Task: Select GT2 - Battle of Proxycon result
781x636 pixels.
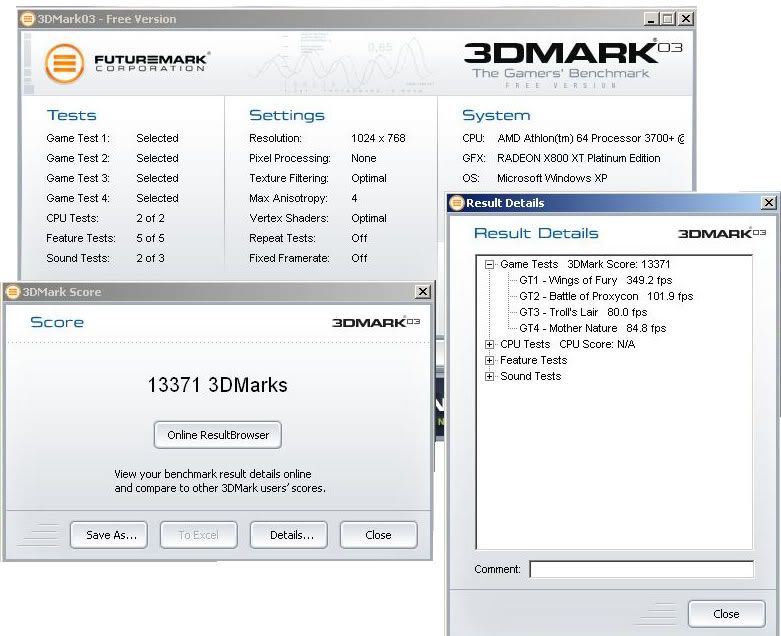Action: pos(606,296)
